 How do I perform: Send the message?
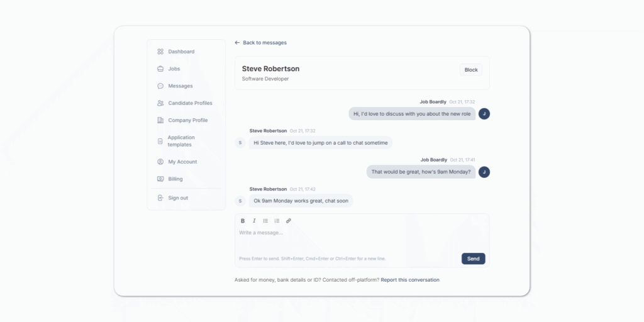[473, 258]
